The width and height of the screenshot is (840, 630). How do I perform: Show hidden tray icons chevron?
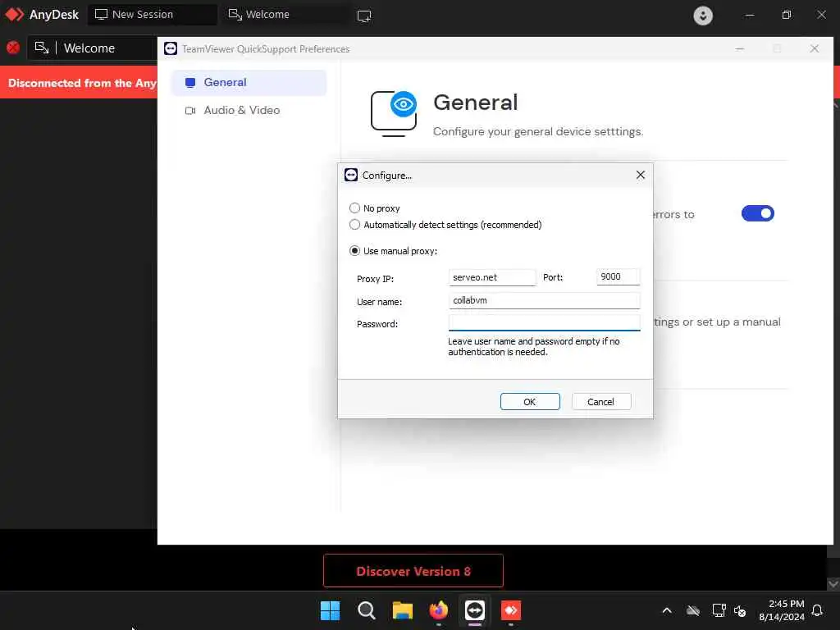667,610
